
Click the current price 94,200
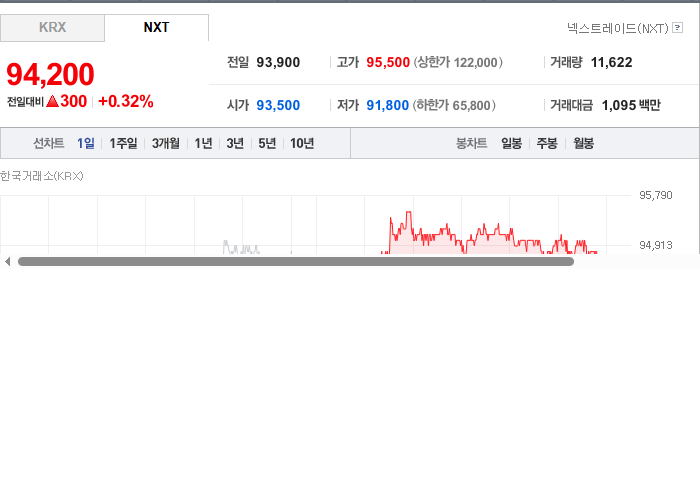tap(50, 74)
